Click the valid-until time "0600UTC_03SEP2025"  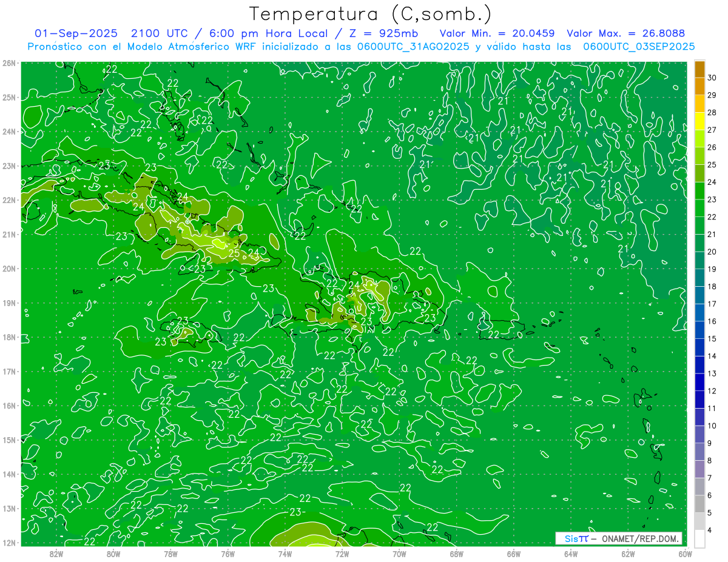pyautogui.click(x=639, y=46)
